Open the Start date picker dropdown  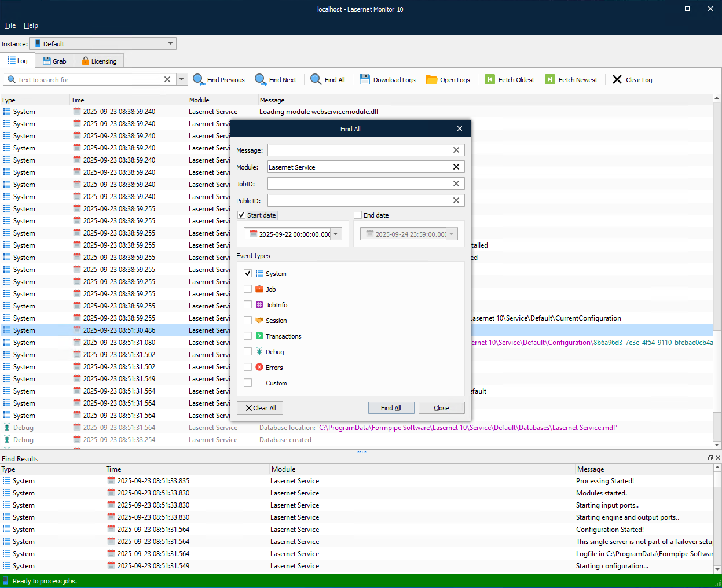point(336,234)
